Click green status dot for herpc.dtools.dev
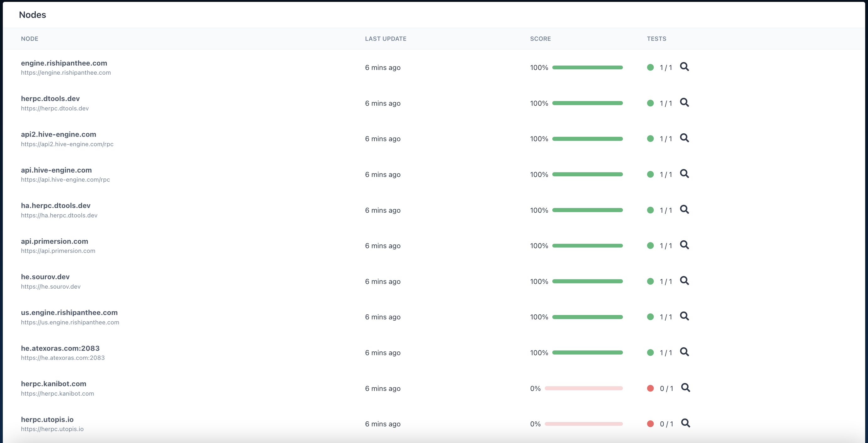The height and width of the screenshot is (443, 868). (650, 103)
